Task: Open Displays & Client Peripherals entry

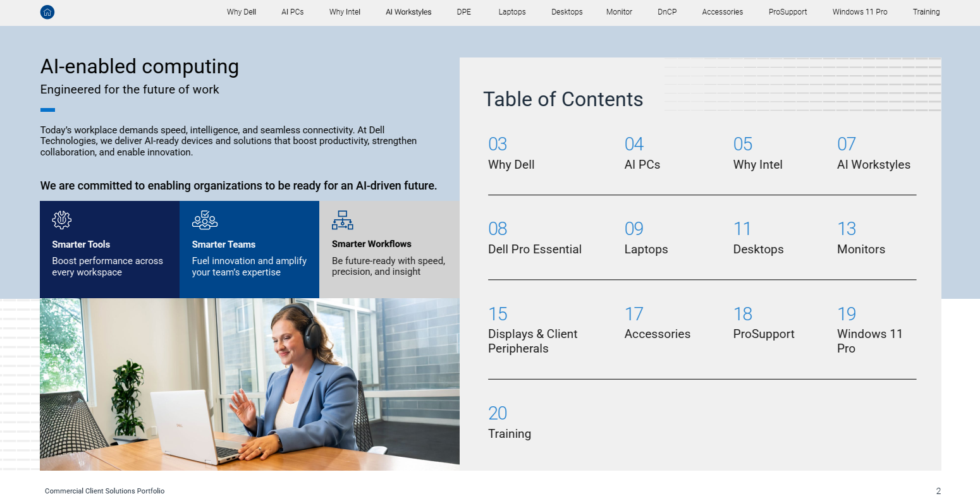Action: [x=532, y=332]
